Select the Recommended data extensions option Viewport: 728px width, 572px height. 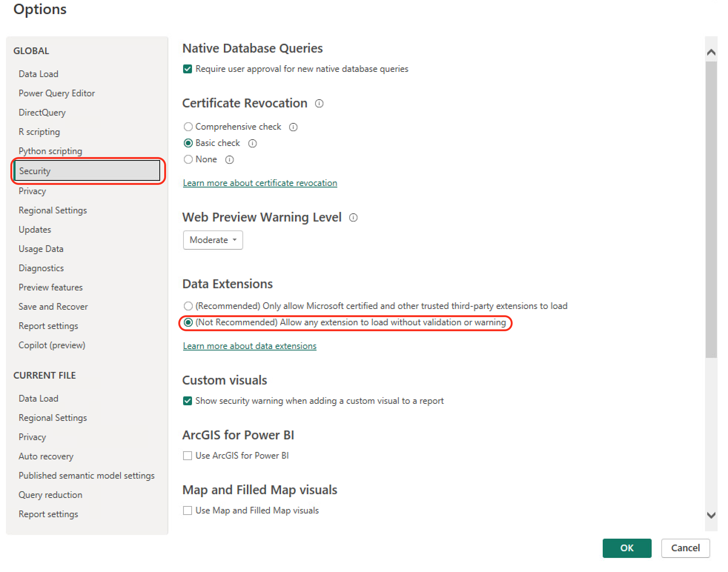pyautogui.click(x=188, y=306)
